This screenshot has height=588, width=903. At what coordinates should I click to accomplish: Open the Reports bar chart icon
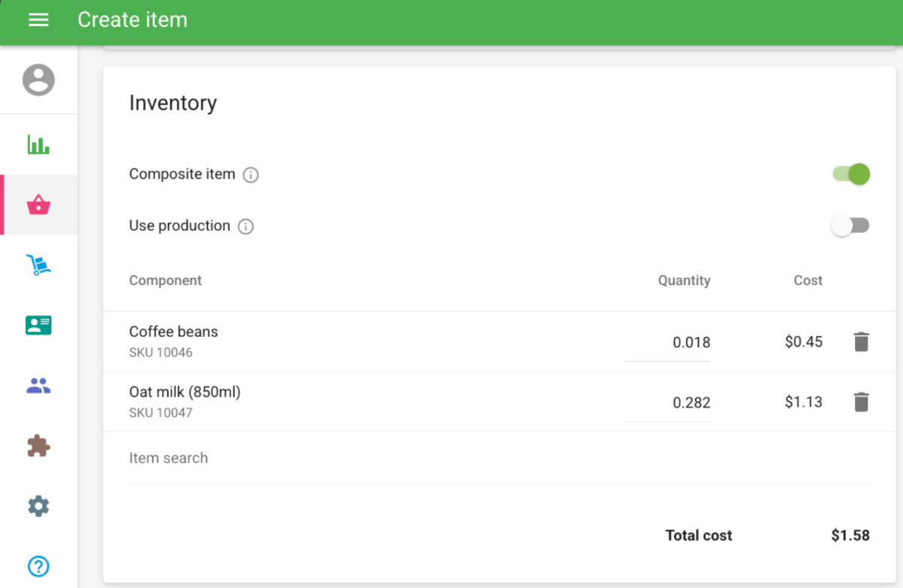(38, 144)
